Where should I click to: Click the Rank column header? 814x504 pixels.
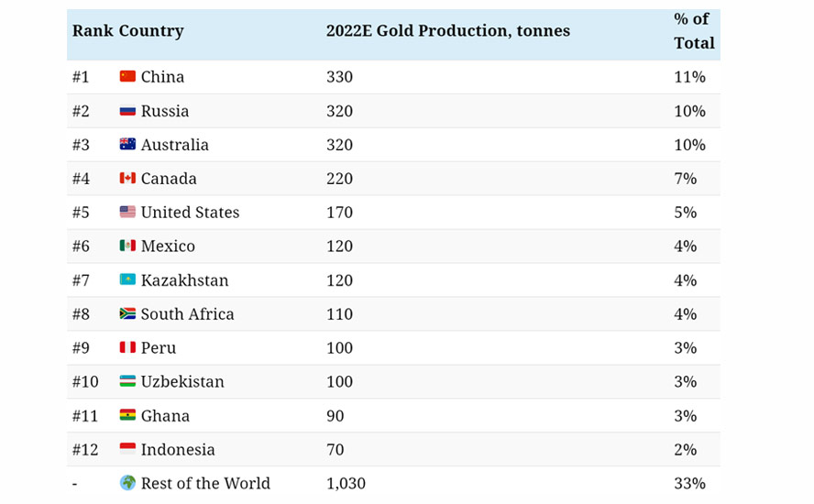coord(93,31)
